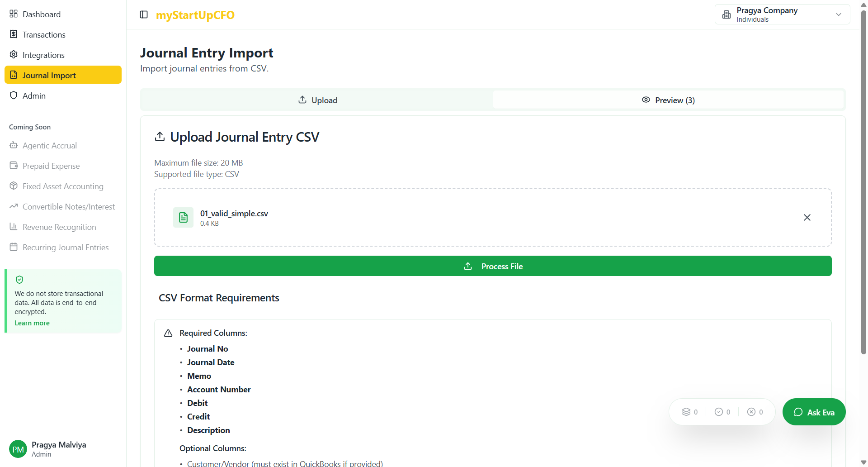Click the Fixed Asset Accounting icon
This screenshot has width=868, height=467.
[x=14, y=186]
